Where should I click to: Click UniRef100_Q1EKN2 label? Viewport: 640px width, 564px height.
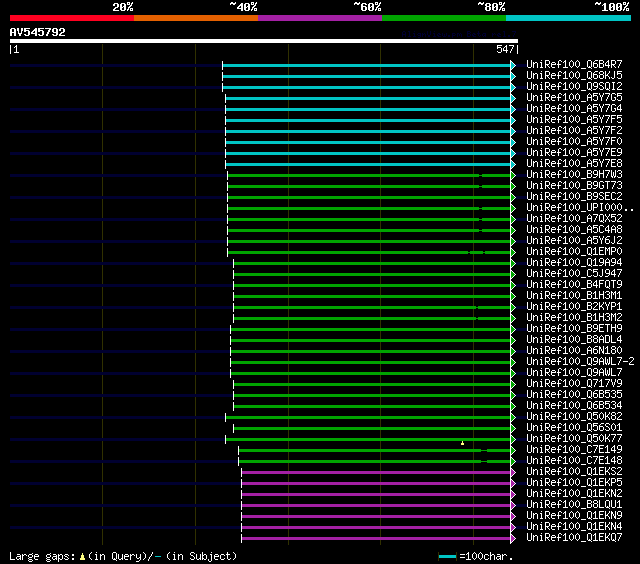coord(574,494)
